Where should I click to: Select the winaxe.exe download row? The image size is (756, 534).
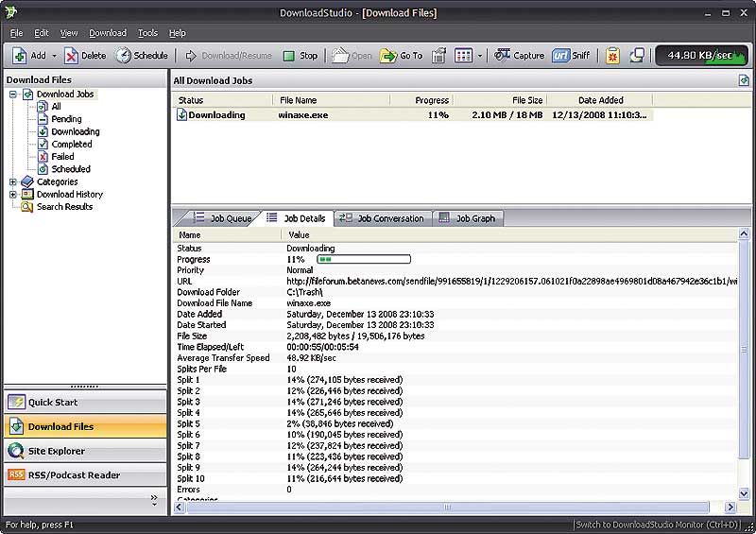tap(413, 114)
